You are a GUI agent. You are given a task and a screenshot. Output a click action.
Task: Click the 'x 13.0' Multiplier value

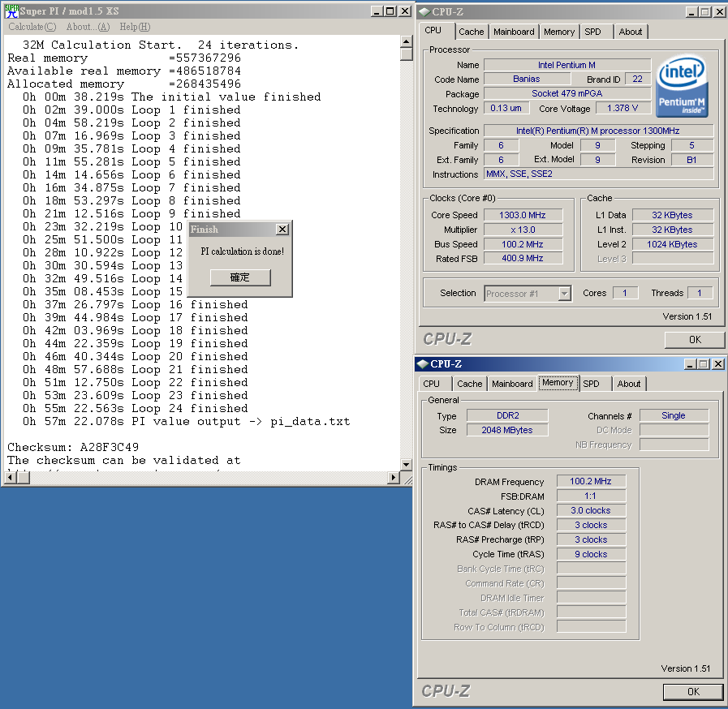coord(523,230)
